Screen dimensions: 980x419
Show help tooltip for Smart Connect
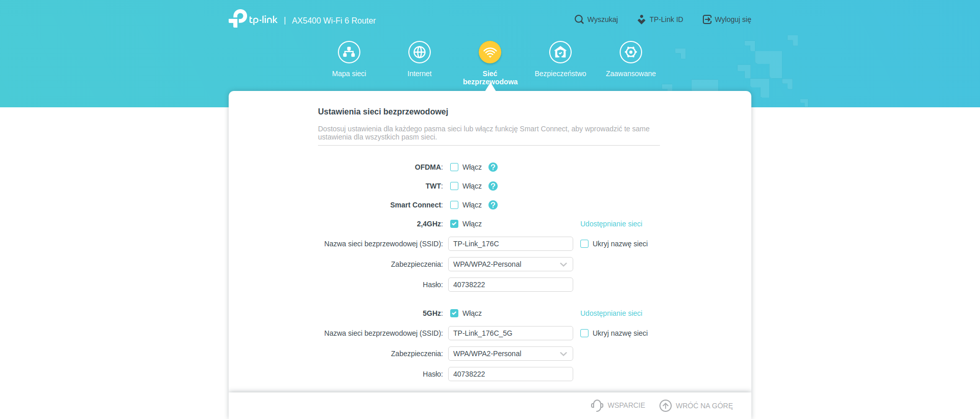(x=493, y=205)
